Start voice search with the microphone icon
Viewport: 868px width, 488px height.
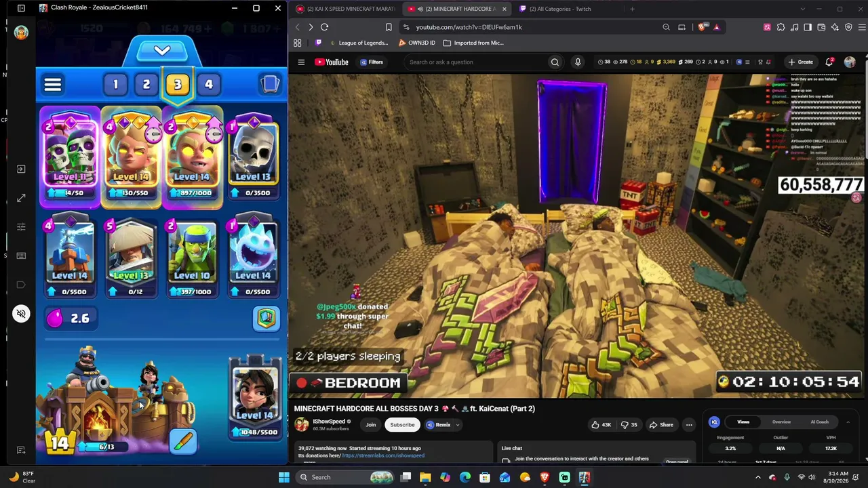click(x=578, y=62)
